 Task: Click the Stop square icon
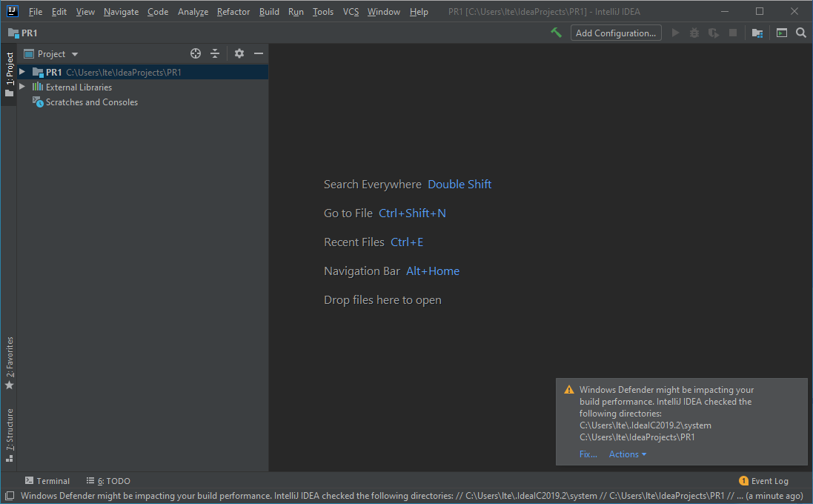pyautogui.click(x=733, y=33)
